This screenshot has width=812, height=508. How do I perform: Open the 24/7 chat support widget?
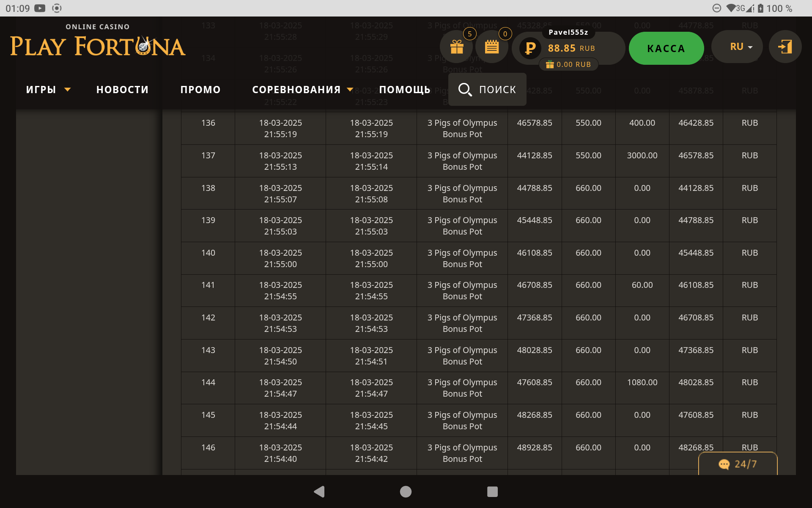coord(738,464)
